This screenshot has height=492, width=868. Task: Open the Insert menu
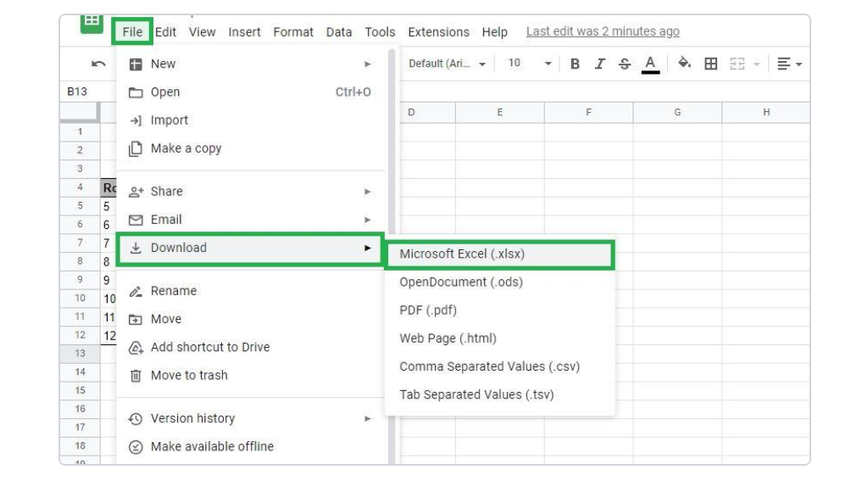(x=244, y=32)
